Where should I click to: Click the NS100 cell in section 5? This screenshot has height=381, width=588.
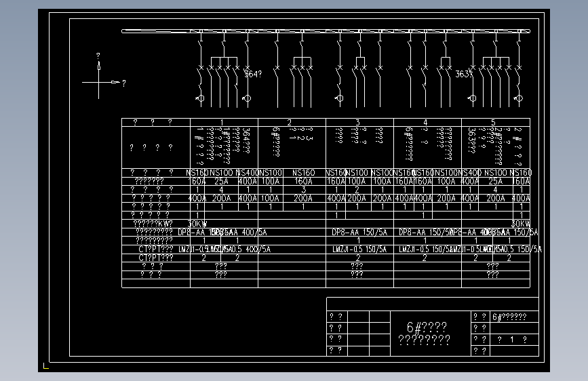click(x=495, y=173)
